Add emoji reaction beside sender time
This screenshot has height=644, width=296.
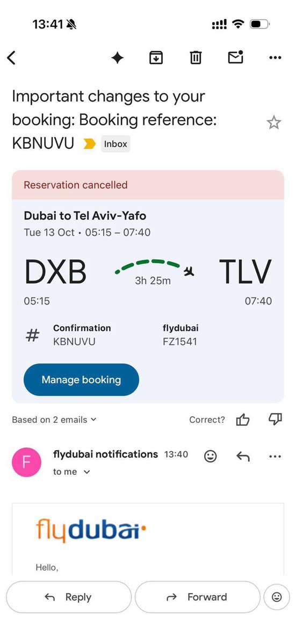(211, 457)
